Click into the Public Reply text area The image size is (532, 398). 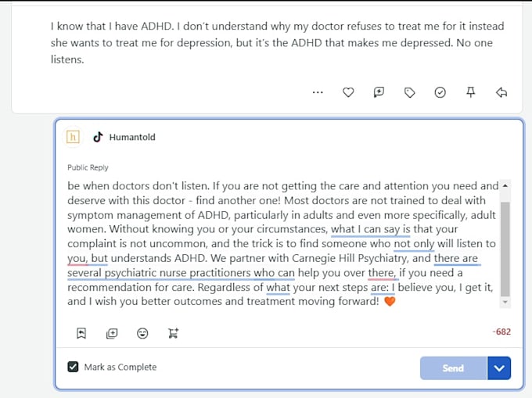click(283, 244)
